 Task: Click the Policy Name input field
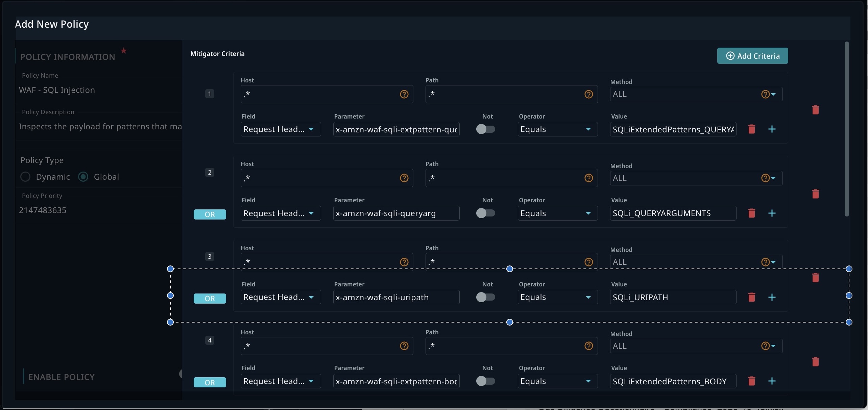(x=98, y=90)
